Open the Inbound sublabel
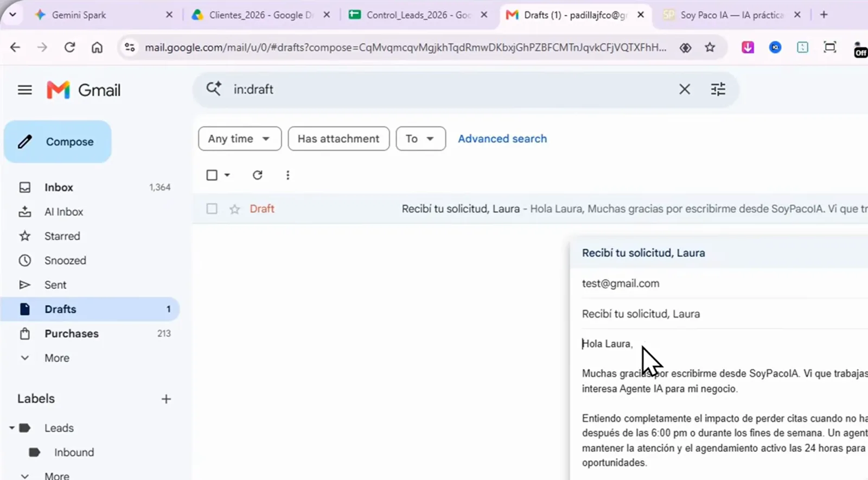The width and height of the screenshot is (868, 480). point(74,452)
